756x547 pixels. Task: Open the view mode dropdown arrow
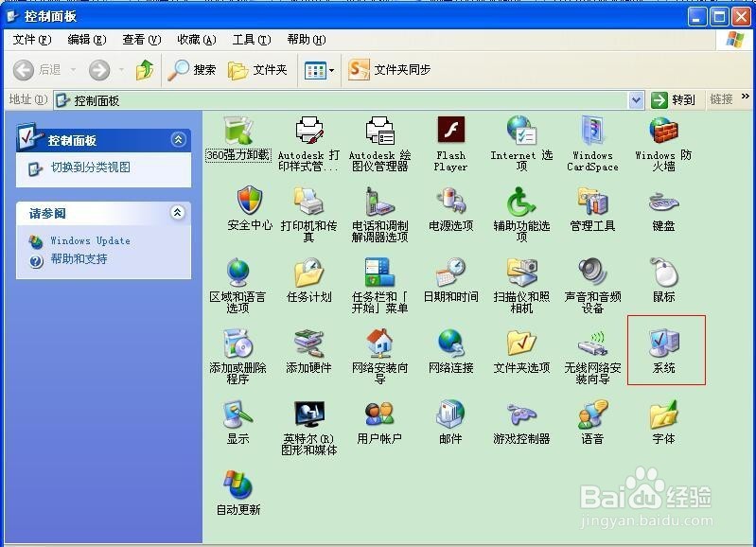coord(332,70)
